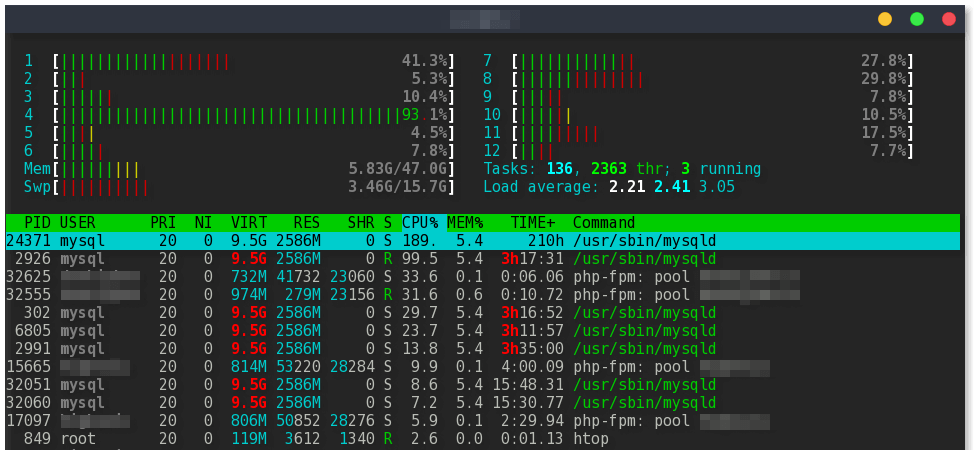
Task: Click the yellow minimize window button
Action: (885, 19)
